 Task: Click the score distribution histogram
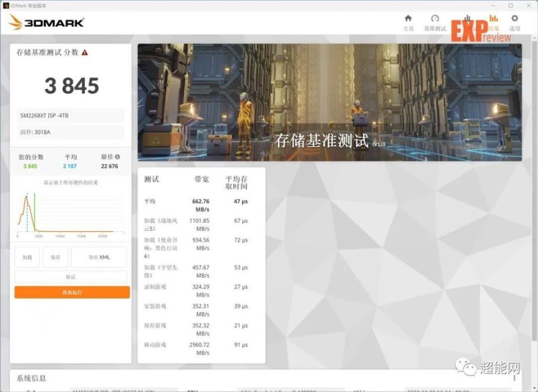[69, 211]
